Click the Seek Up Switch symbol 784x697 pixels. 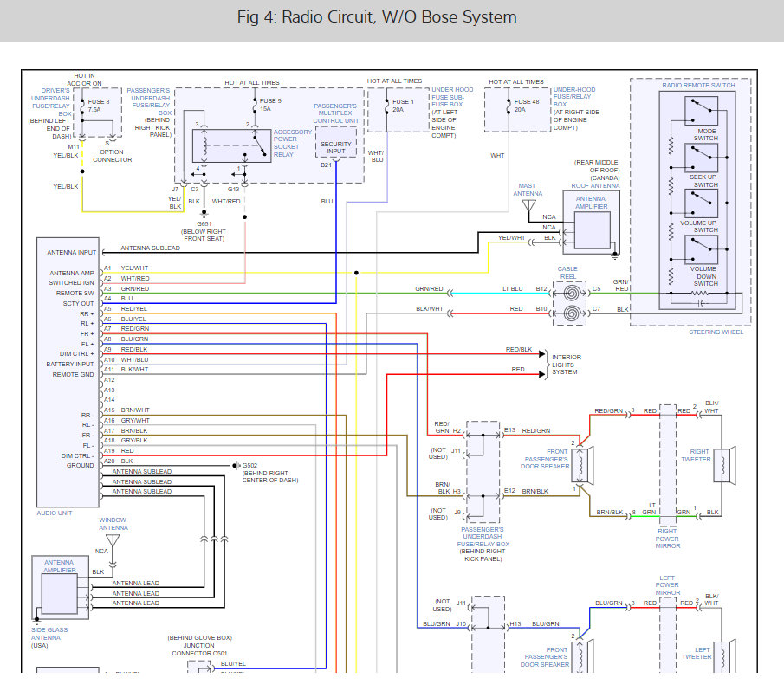pos(701,158)
